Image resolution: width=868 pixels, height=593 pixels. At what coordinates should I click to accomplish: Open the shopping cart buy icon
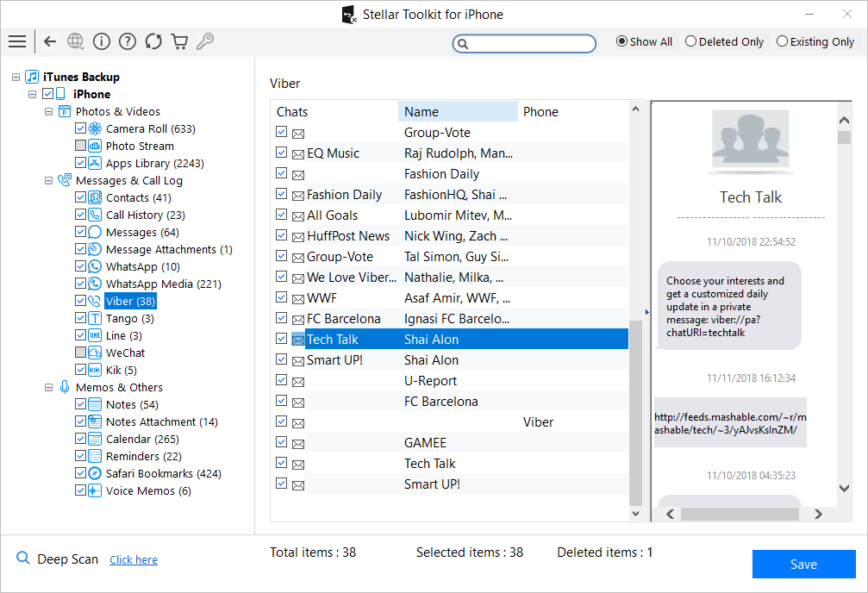point(179,41)
